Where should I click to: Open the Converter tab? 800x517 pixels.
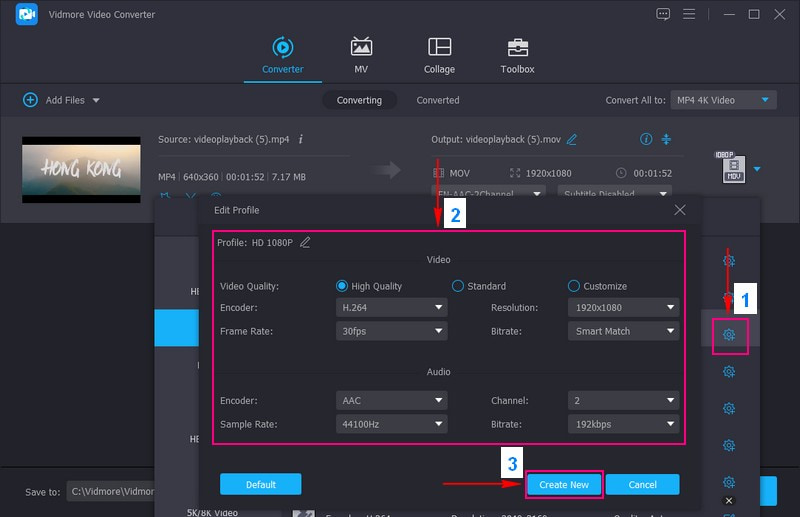(x=281, y=55)
